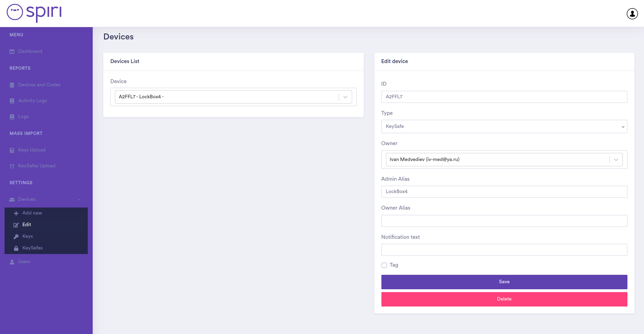
Task: Click the plus icon beside Add new
Action: 16,213
